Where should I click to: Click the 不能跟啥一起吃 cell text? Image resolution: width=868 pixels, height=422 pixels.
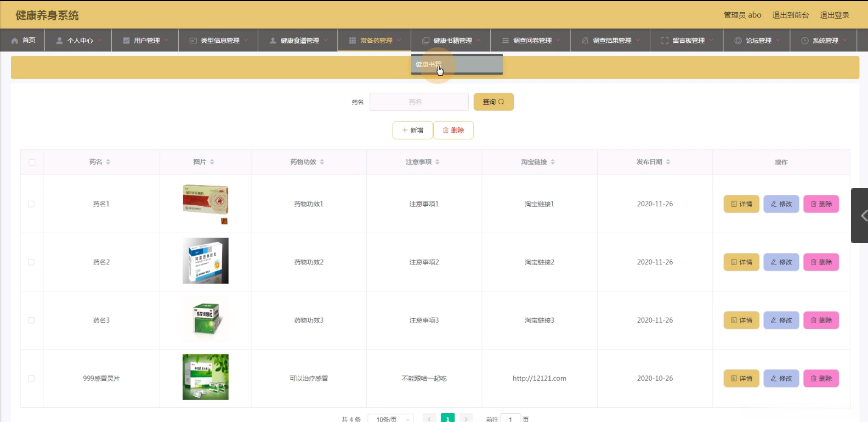click(424, 379)
